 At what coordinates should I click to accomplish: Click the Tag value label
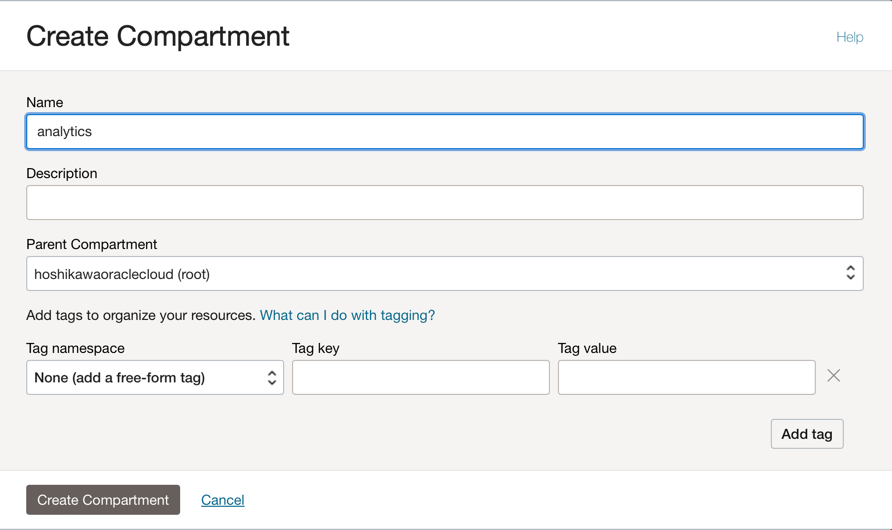(587, 348)
